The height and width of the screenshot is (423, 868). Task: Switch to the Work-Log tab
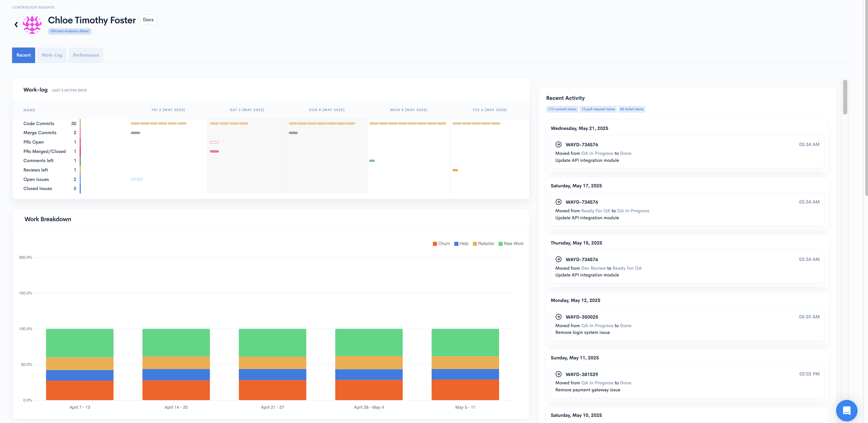pos(52,55)
